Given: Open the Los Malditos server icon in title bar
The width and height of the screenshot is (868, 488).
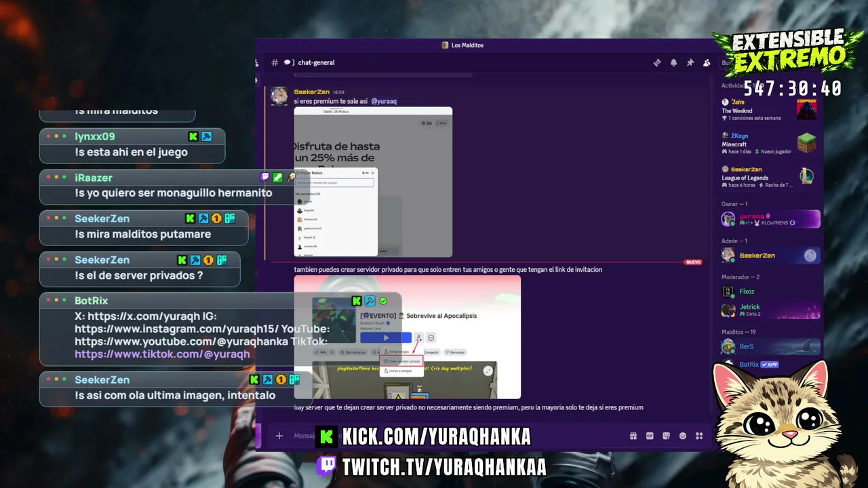Looking at the screenshot, I should [445, 45].
